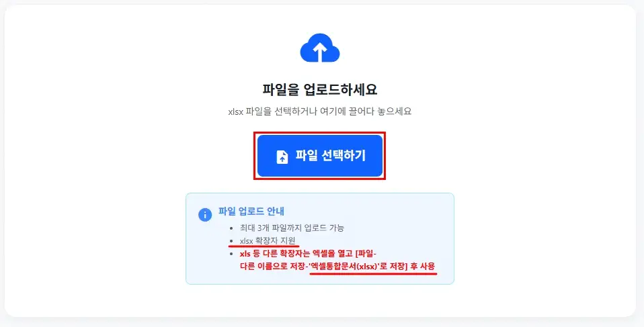Viewport: 644px width, 327px height.
Task: Click the white arrow inside the cloud icon
Action: tap(320, 52)
